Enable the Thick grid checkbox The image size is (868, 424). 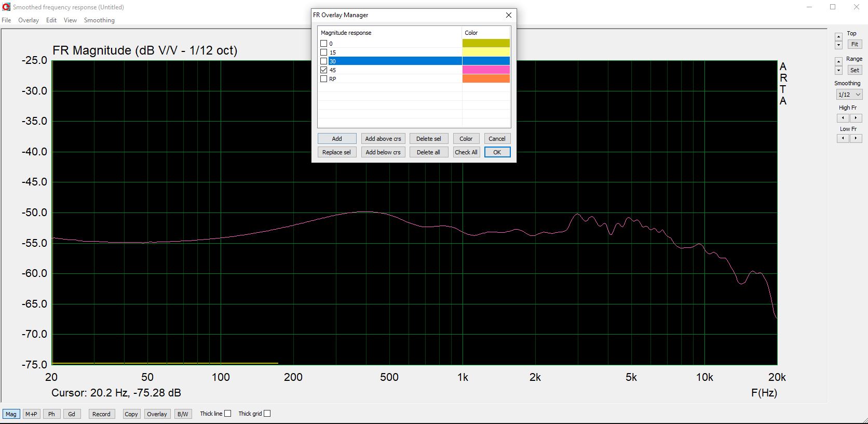click(x=267, y=414)
